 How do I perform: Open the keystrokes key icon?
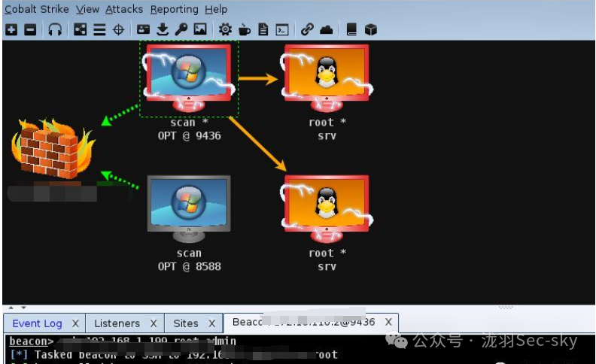[181, 29]
